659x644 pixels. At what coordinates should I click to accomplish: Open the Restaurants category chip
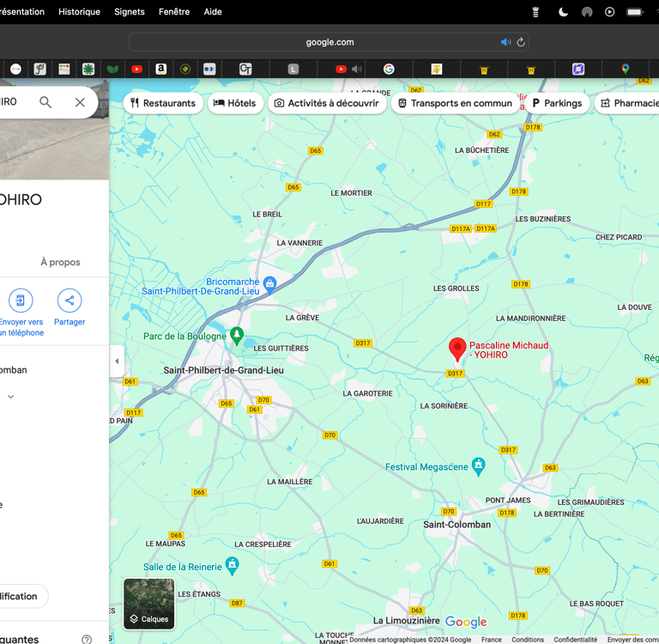coord(163,103)
